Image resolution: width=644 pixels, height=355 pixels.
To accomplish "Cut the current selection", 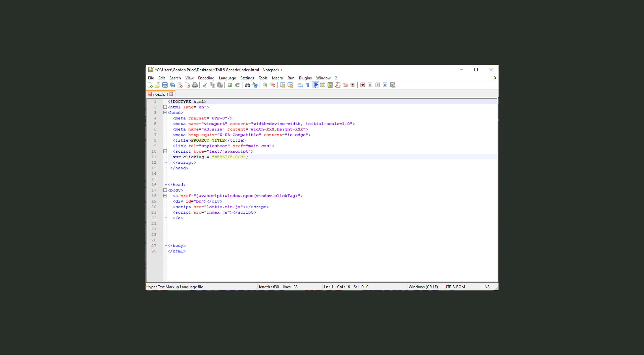I will pyautogui.click(x=205, y=85).
